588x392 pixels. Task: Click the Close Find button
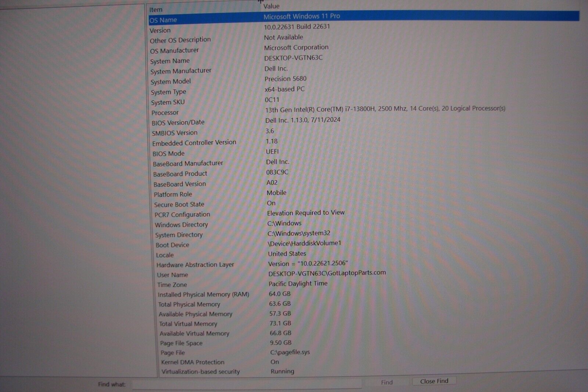(x=434, y=381)
